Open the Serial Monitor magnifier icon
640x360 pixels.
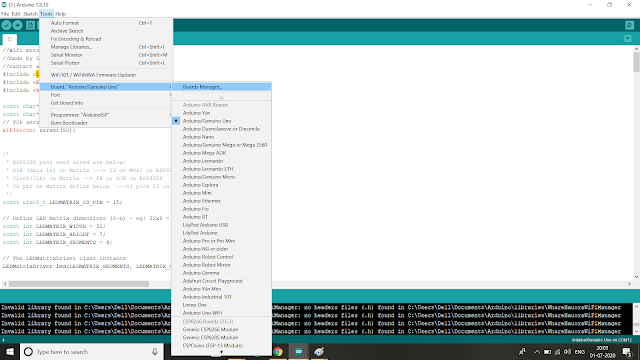[x=629, y=25]
